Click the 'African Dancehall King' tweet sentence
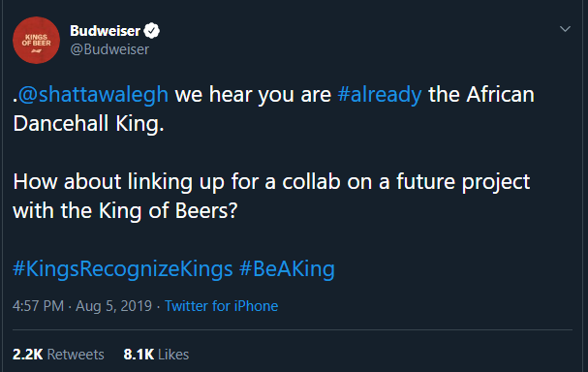588x372 pixels. tap(274, 108)
